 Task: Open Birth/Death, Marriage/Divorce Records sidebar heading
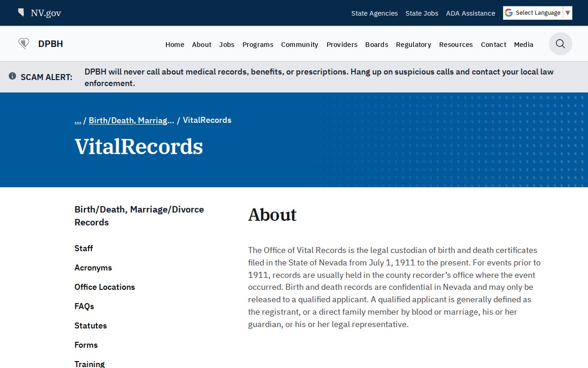click(139, 216)
